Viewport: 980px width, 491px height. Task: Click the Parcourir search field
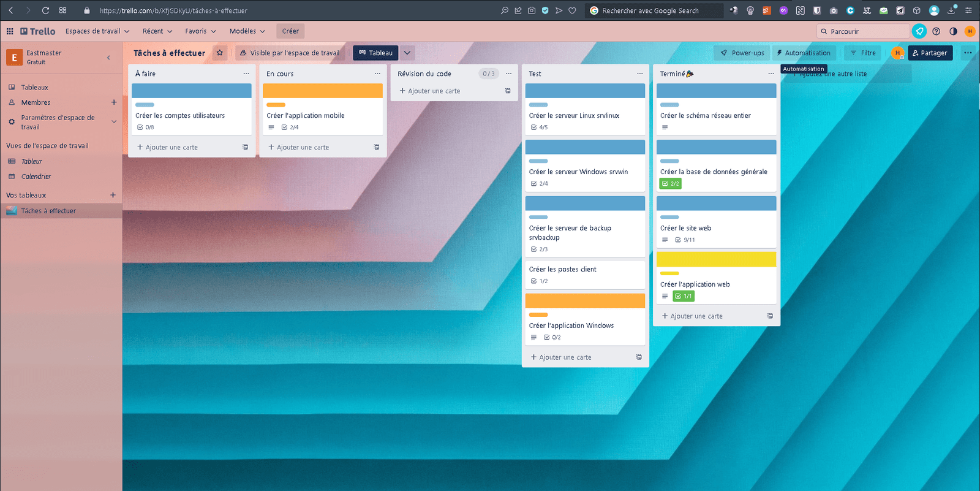(x=863, y=31)
